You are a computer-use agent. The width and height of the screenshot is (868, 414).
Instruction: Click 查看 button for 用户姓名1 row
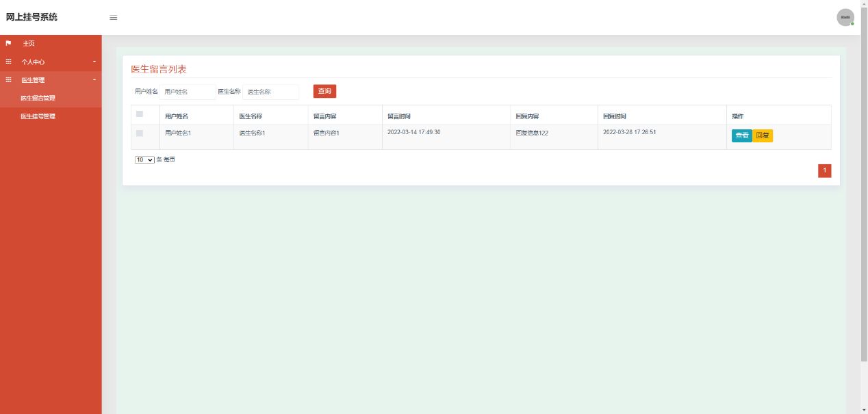point(741,135)
